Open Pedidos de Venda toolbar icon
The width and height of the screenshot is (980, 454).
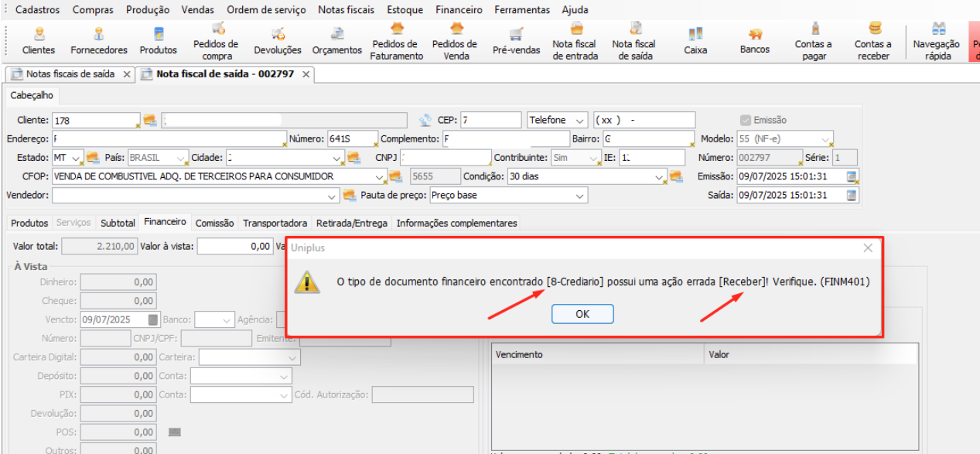456,41
